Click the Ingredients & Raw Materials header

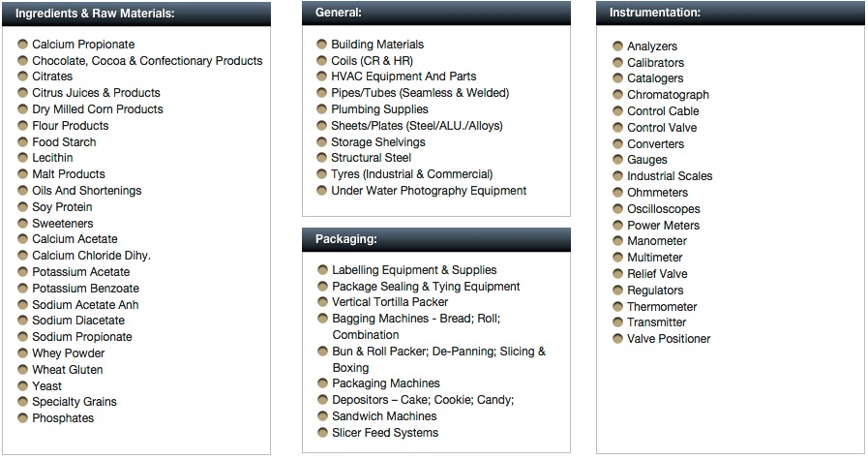pyautogui.click(x=136, y=14)
